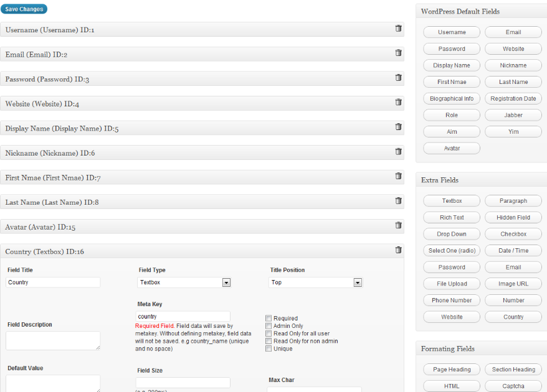Collapse the Country (Textbox) ID:16 row
Screen dimensions: 547x392
tap(202, 251)
